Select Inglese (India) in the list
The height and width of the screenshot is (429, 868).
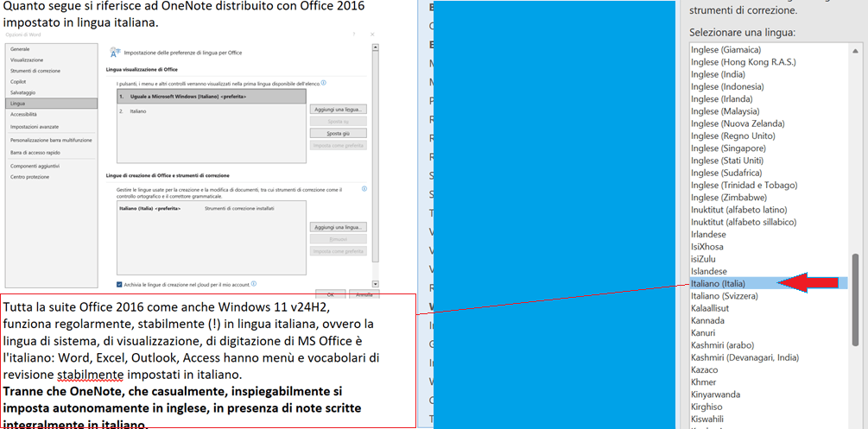coord(718,74)
